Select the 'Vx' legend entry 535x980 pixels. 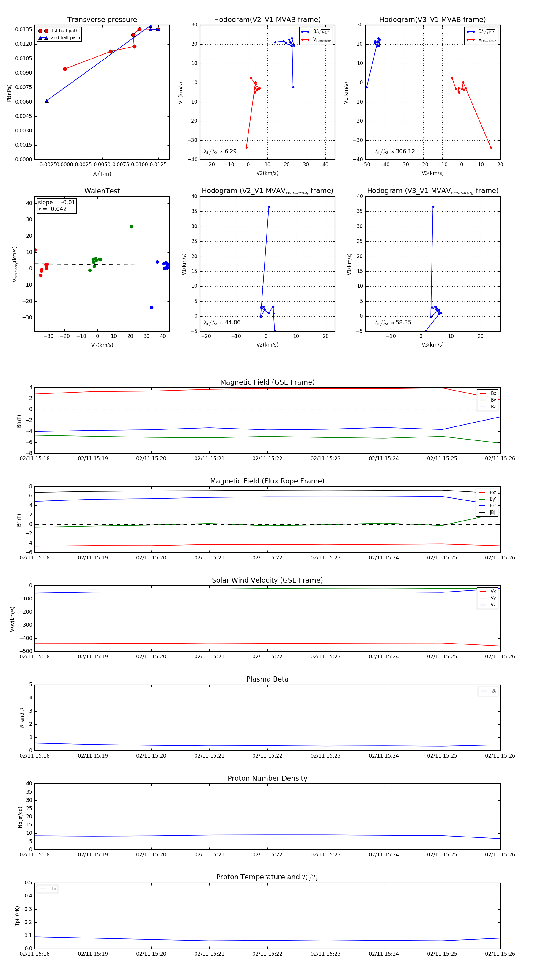(488, 592)
